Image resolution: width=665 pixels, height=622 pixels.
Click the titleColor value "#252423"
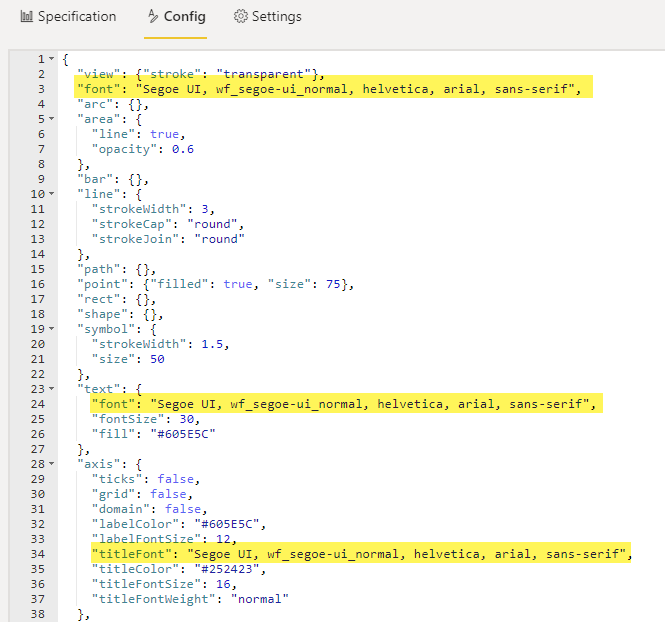point(227,569)
